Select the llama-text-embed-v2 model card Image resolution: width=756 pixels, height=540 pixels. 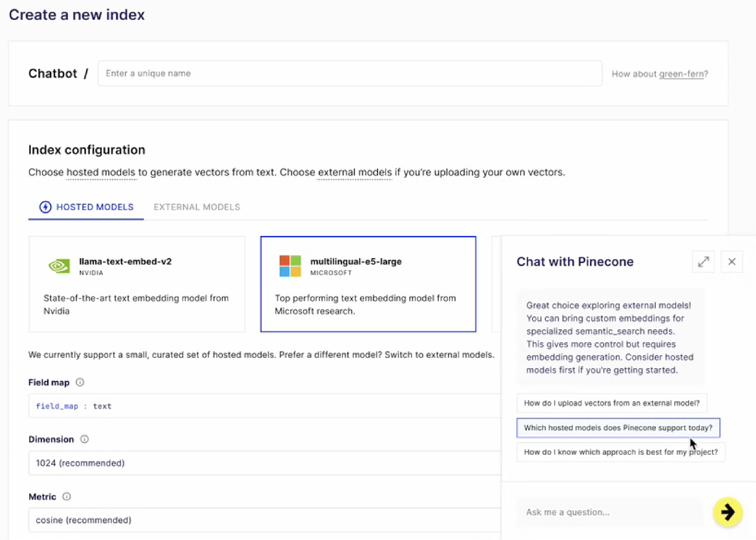[x=137, y=284]
